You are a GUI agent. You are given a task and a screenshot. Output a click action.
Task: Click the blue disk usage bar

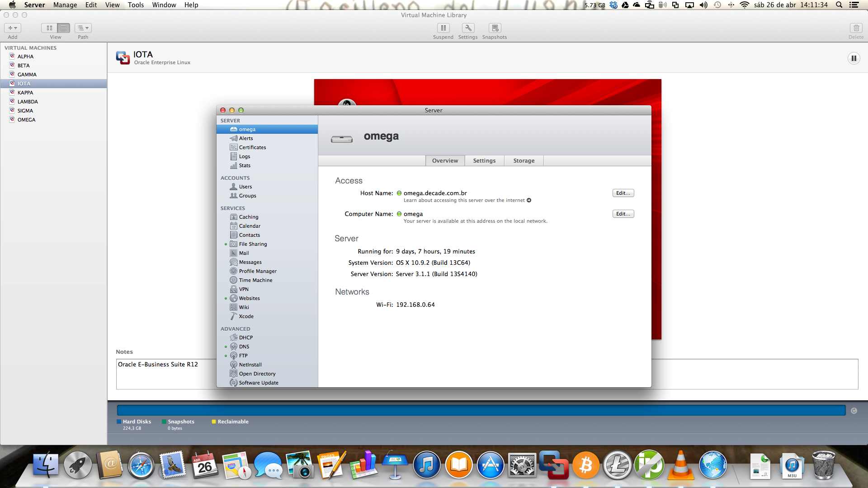tap(481, 410)
